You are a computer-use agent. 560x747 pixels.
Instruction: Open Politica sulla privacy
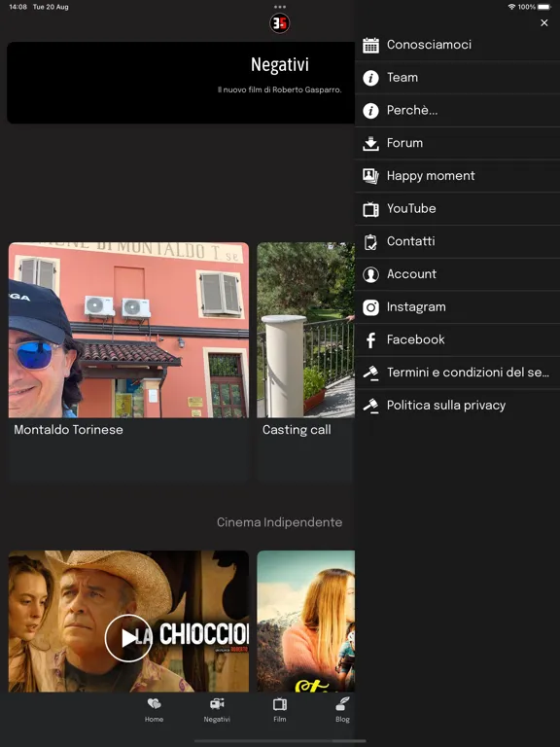[x=457, y=406]
